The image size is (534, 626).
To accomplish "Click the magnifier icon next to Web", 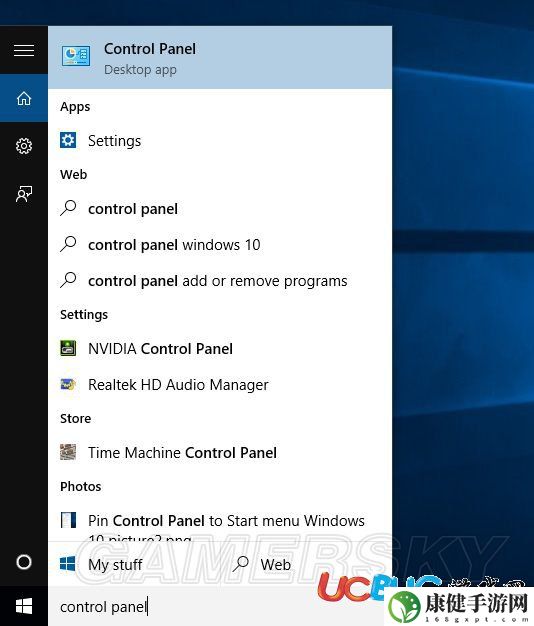I will point(241,564).
